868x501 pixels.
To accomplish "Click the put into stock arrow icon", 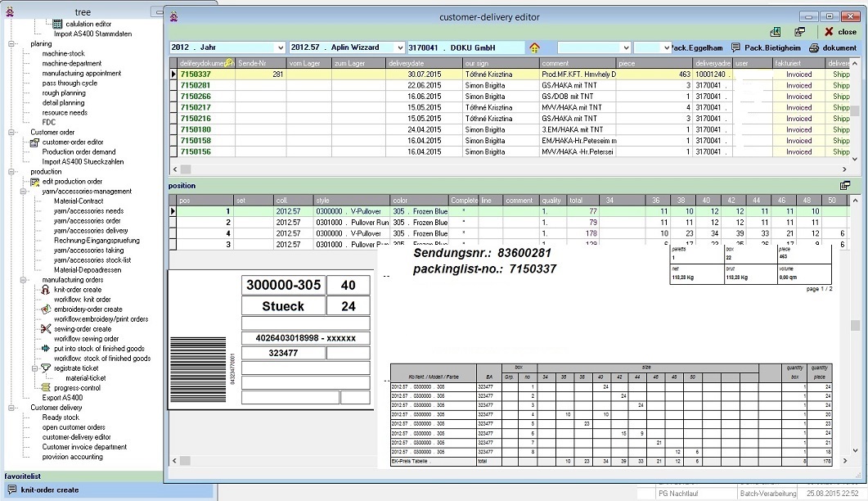I will (x=46, y=349).
